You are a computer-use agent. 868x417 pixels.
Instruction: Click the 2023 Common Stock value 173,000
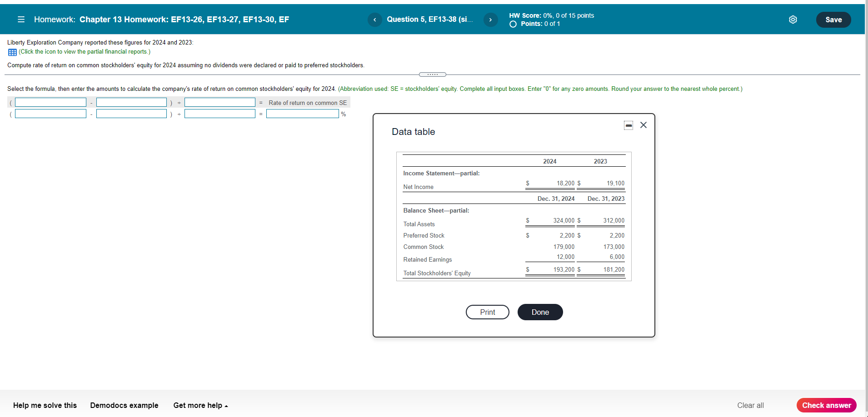pos(614,247)
